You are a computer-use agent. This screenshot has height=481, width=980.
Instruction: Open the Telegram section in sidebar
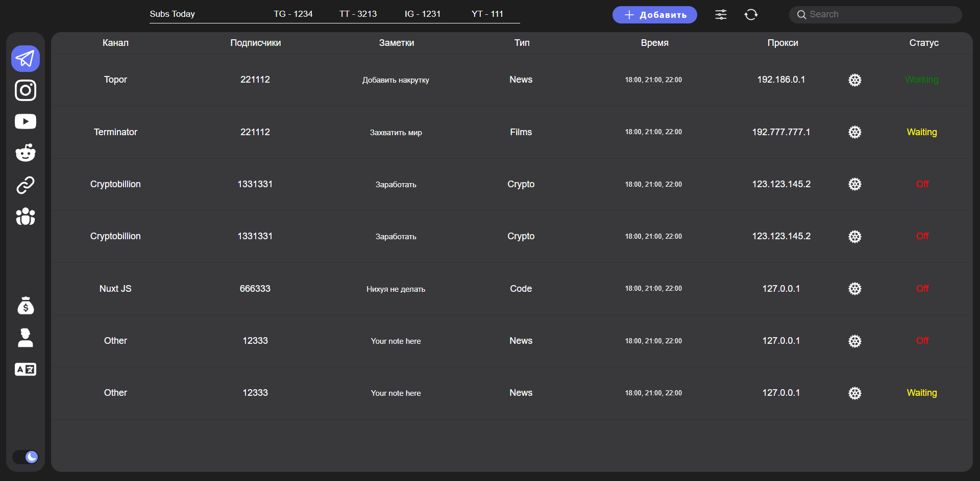(26, 59)
